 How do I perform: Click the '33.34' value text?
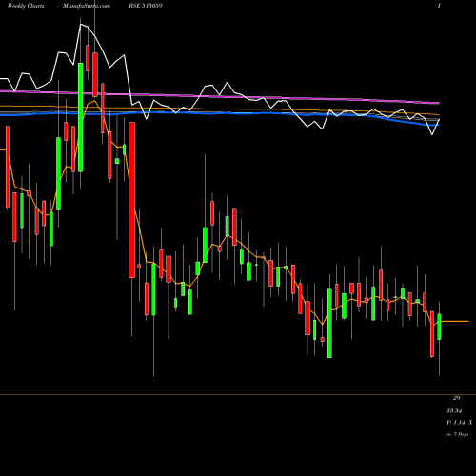coord(454,411)
